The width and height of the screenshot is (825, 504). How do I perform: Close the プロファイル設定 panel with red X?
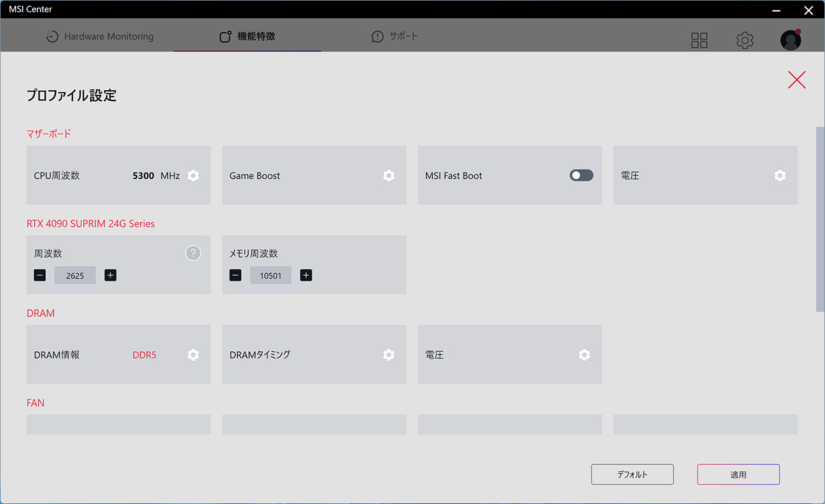point(797,80)
